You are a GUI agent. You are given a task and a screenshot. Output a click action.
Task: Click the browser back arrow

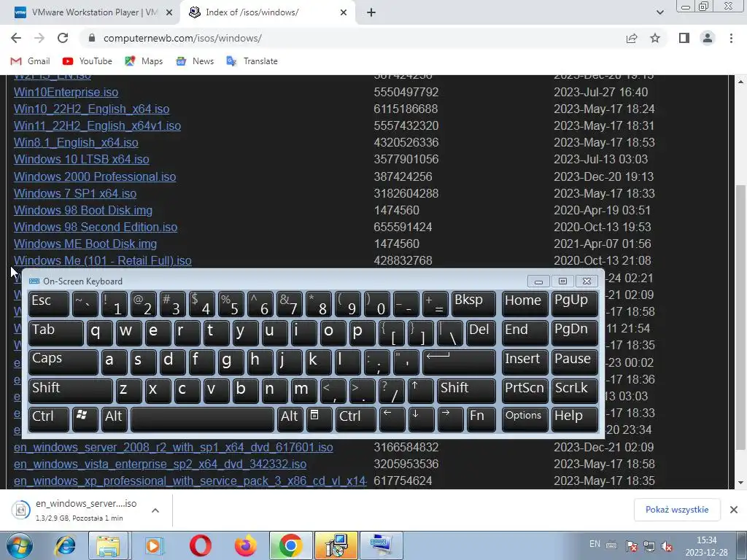16,38
